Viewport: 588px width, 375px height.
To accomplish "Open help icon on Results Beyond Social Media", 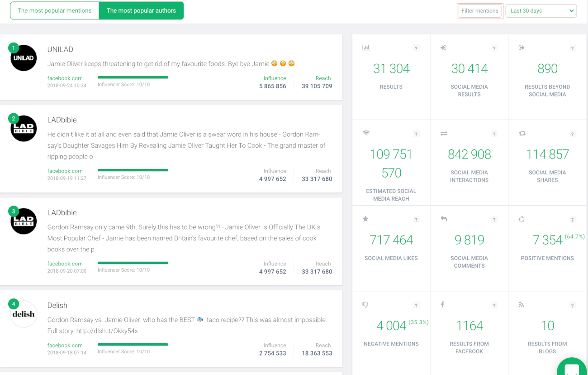I will pos(573,48).
